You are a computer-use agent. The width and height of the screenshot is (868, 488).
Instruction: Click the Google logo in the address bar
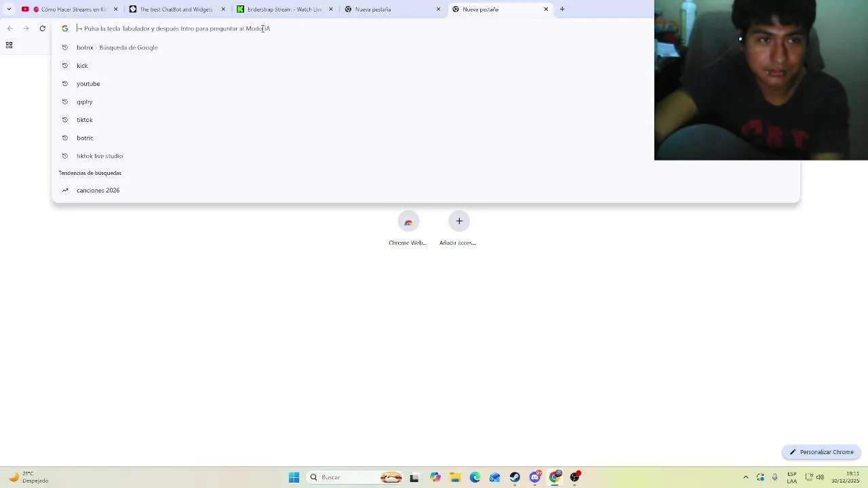(x=65, y=28)
